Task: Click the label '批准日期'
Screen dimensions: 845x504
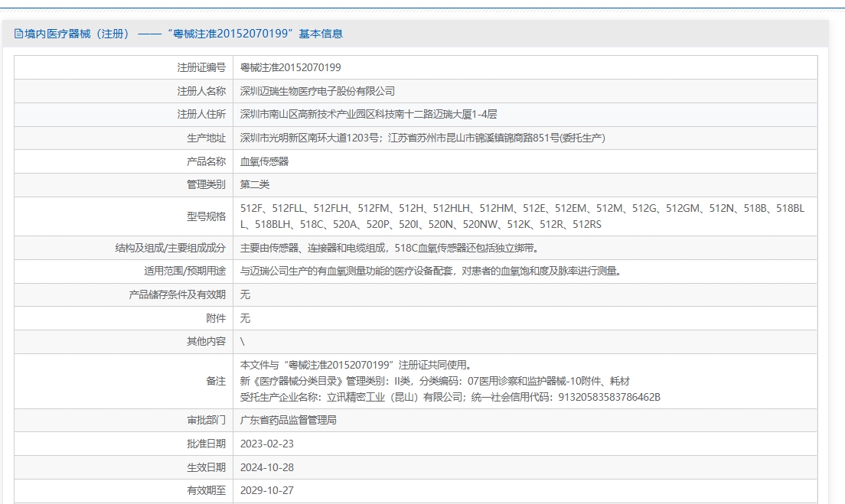Action: pyautogui.click(x=207, y=444)
